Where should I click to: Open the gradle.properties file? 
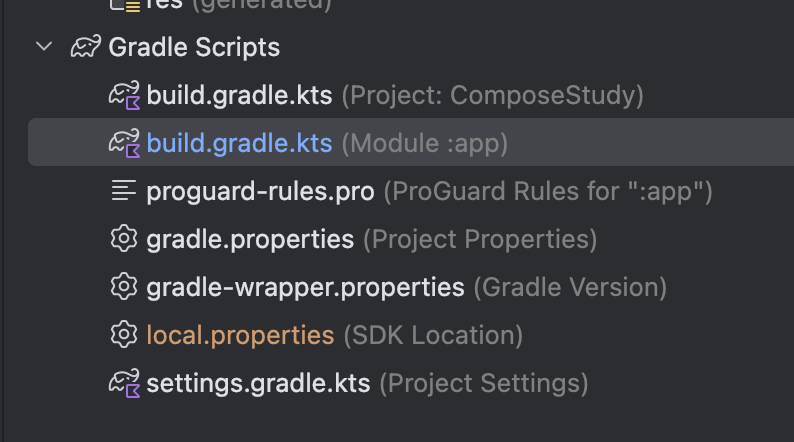(x=250, y=240)
